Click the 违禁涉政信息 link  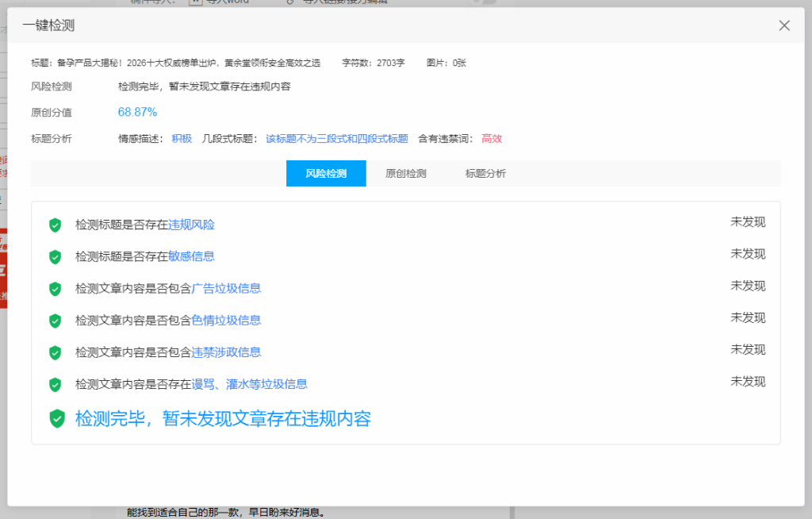pos(226,352)
